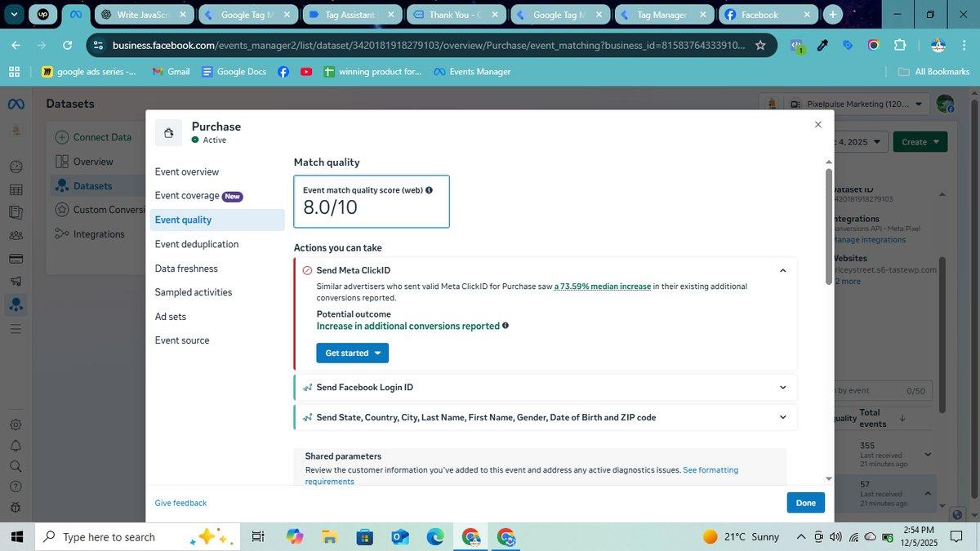Go to Ad sets tab
Screen dimensions: 980x551
tap(171, 317)
